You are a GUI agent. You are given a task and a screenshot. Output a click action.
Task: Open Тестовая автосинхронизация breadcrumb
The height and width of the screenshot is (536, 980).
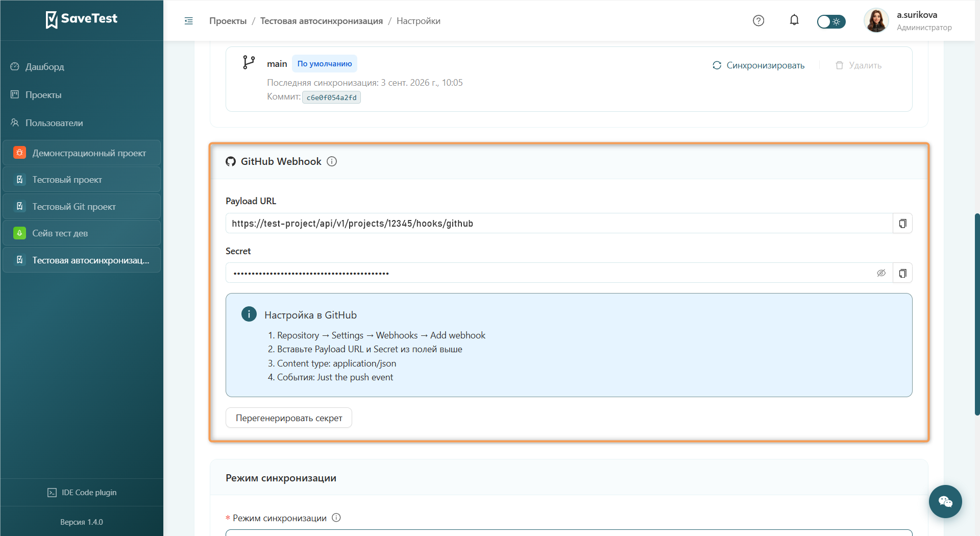[322, 21]
